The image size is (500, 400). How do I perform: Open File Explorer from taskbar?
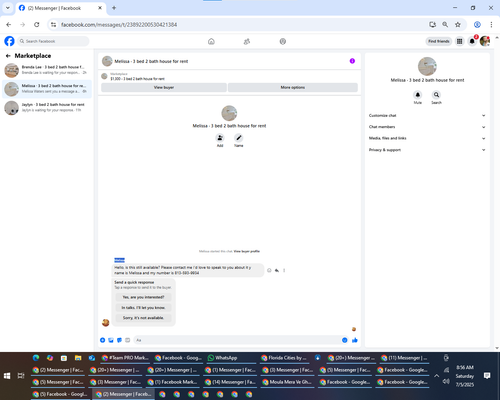click(x=78, y=358)
